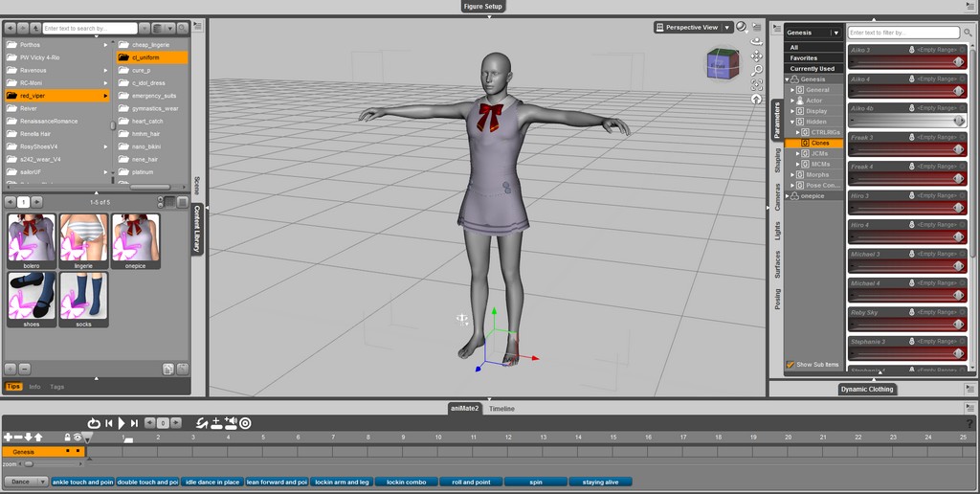Viewport: 980px width, 494px height.
Task: Click the Parameters filter search icon
Action: [969, 33]
